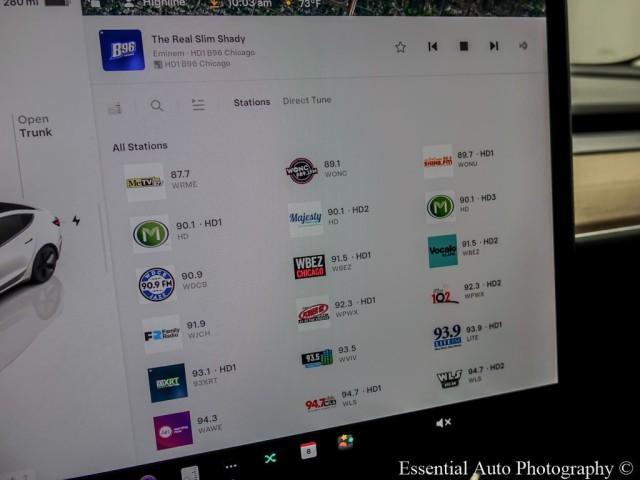The height and width of the screenshot is (480, 640).
Task: Open the shuffle-arrows app in dock
Action: (x=270, y=458)
